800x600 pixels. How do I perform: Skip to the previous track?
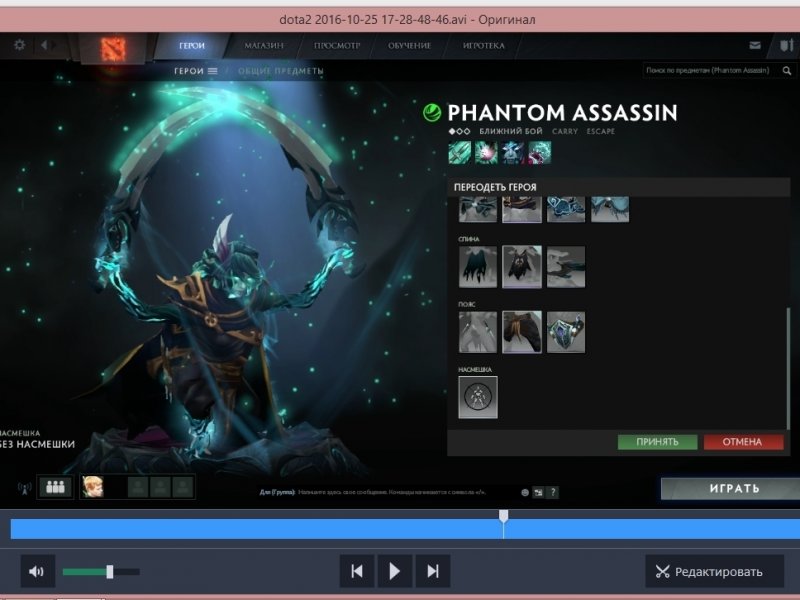click(x=357, y=571)
